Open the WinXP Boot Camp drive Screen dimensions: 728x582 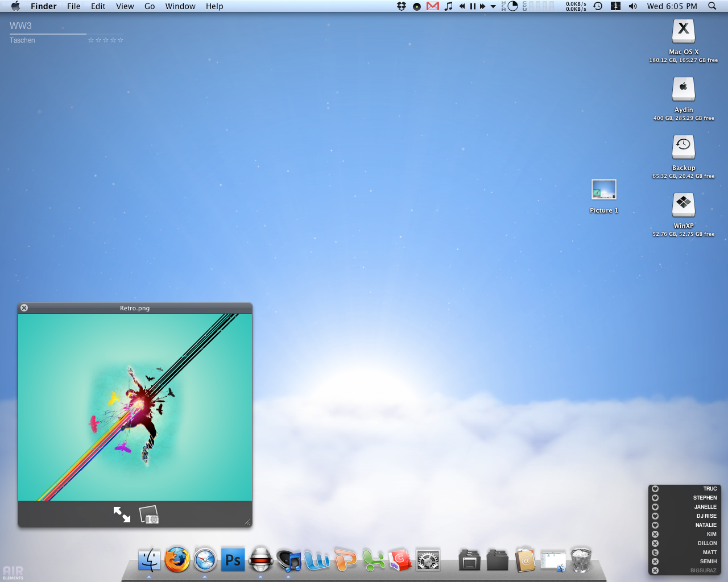coord(684,205)
